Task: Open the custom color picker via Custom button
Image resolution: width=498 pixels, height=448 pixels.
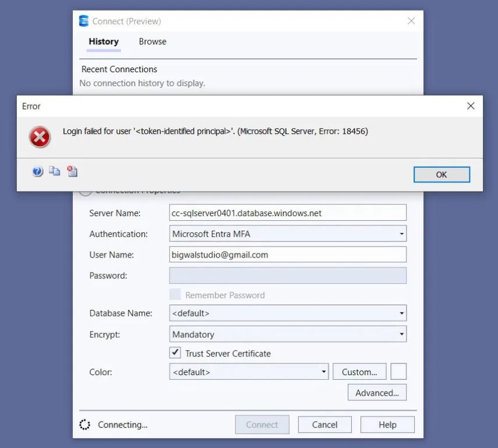Action: (x=359, y=371)
